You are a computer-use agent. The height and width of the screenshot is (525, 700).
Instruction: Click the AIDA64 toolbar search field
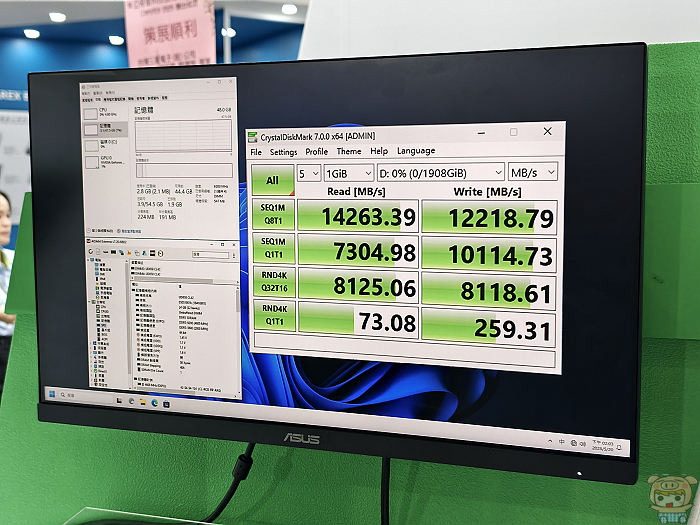(x=211, y=255)
